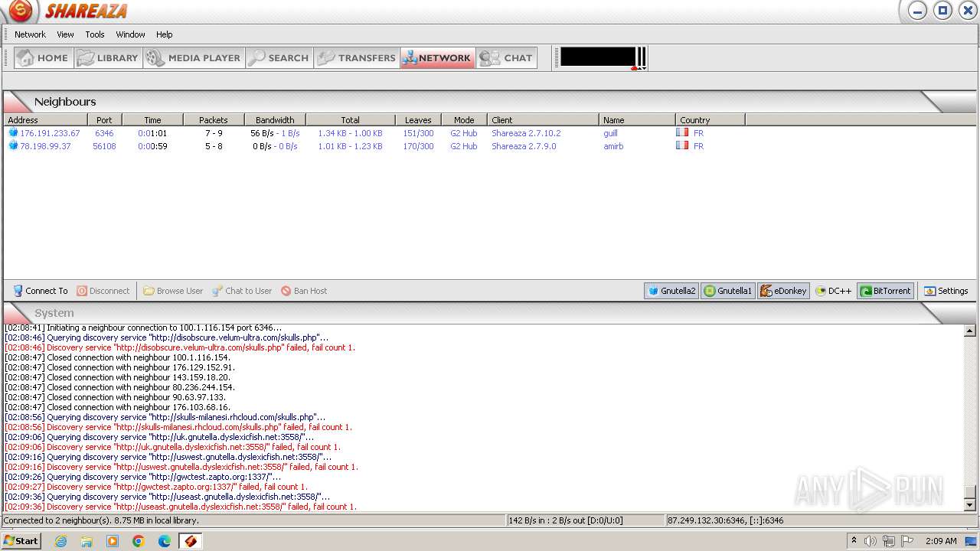Screen dimensions: 980x551
Task: Sort neighbours by Port column
Action: click(x=104, y=120)
